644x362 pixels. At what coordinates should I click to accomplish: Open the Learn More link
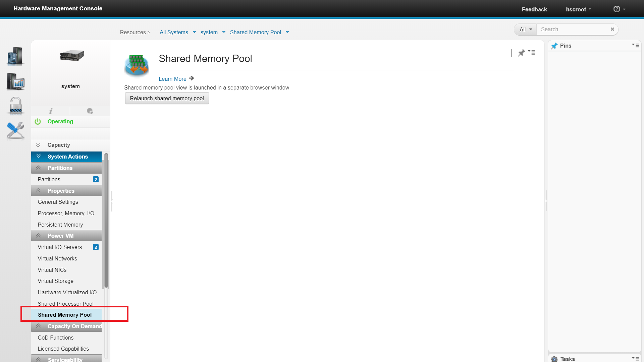tap(172, 79)
